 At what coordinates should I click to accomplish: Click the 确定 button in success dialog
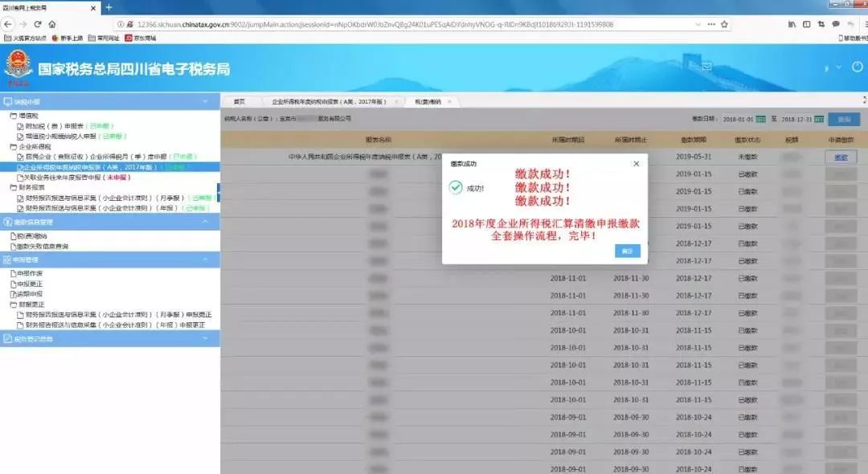628,251
